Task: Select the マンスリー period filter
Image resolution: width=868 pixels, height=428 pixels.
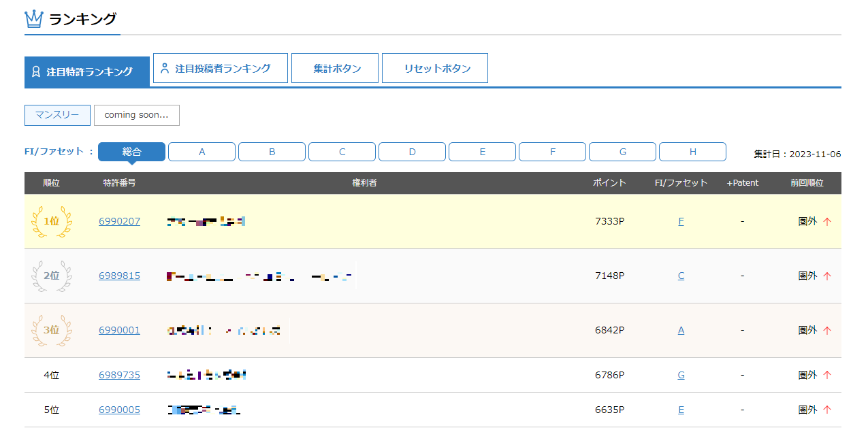Action: coord(57,115)
